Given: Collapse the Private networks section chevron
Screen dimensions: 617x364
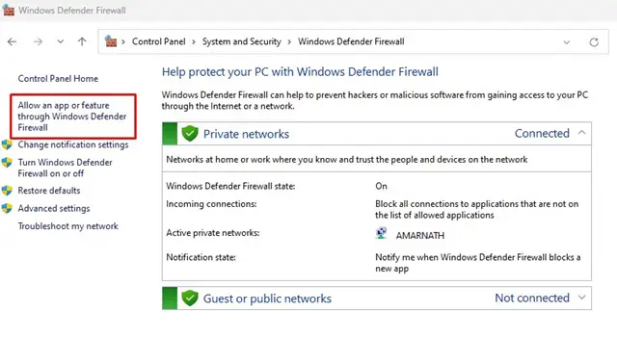Looking at the screenshot, I should pyautogui.click(x=582, y=133).
